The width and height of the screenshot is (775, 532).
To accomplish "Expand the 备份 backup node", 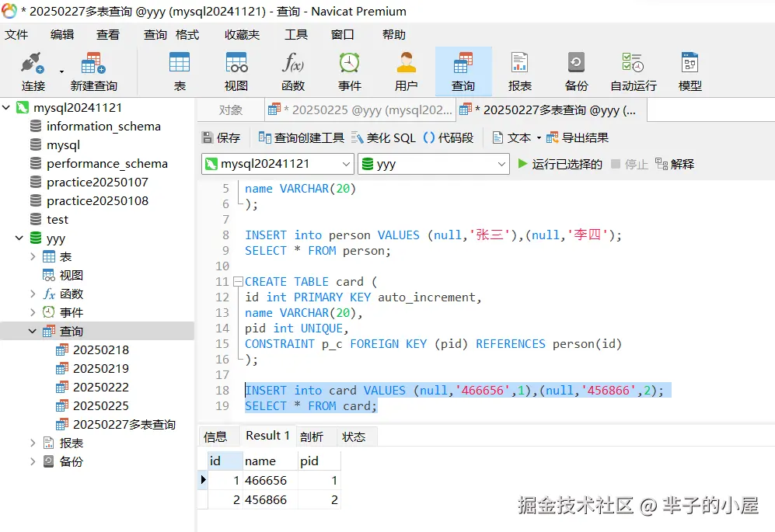I will pos(33,461).
